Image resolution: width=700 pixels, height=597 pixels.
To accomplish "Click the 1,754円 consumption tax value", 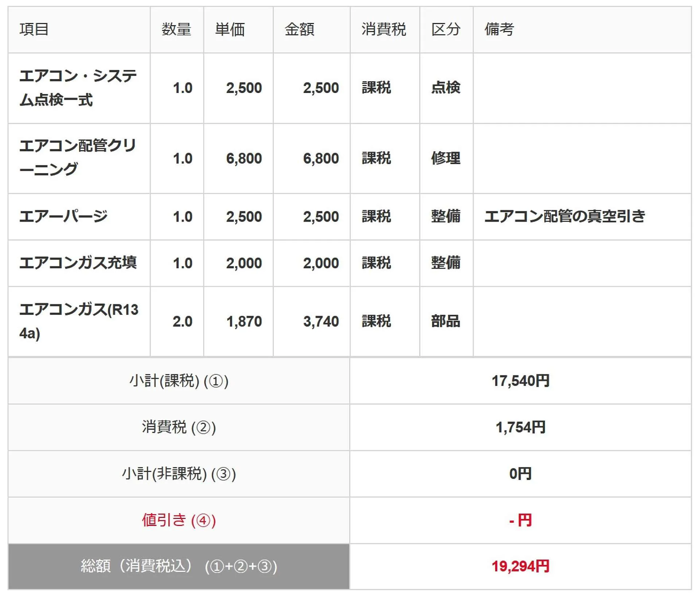I will [x=520, y=427].
